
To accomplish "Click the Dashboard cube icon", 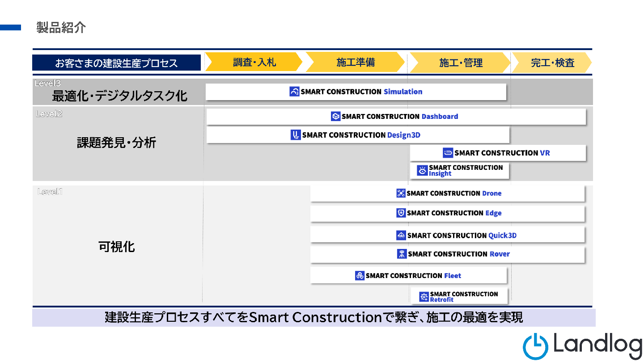I will pos(335,116).
